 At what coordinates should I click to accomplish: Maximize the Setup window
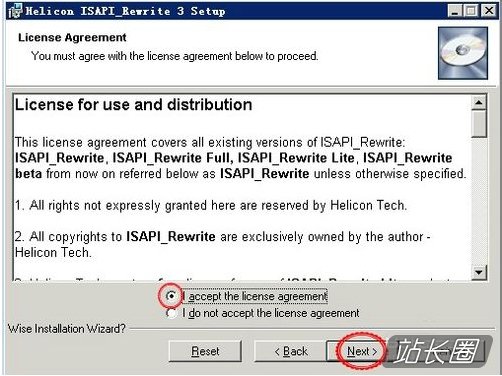(471, 11)
